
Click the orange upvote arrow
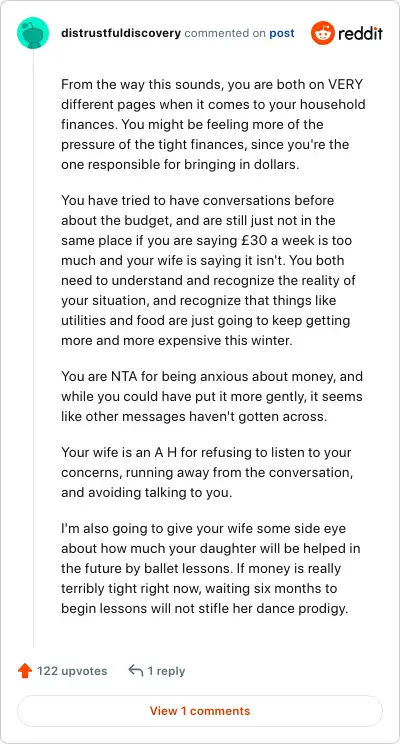[25, 671]
